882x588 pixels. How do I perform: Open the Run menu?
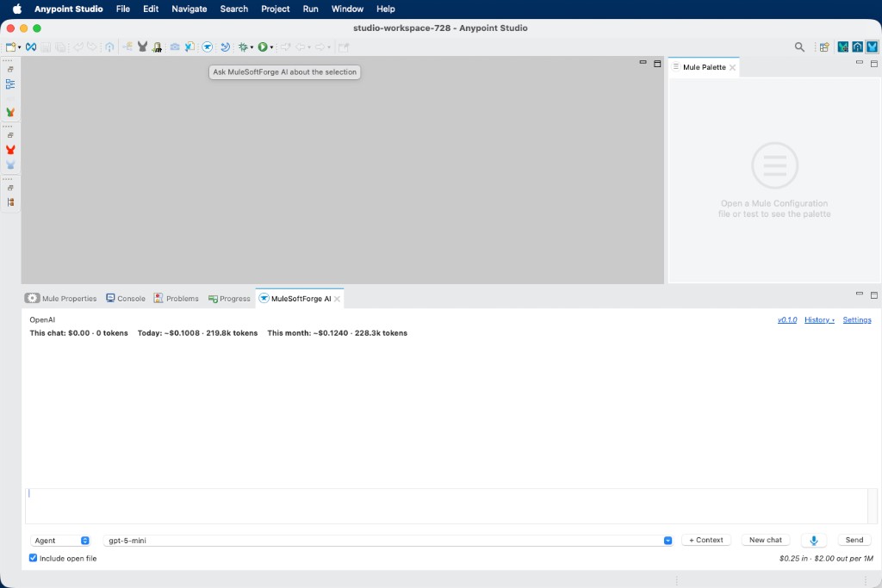(x=310, y=9)
